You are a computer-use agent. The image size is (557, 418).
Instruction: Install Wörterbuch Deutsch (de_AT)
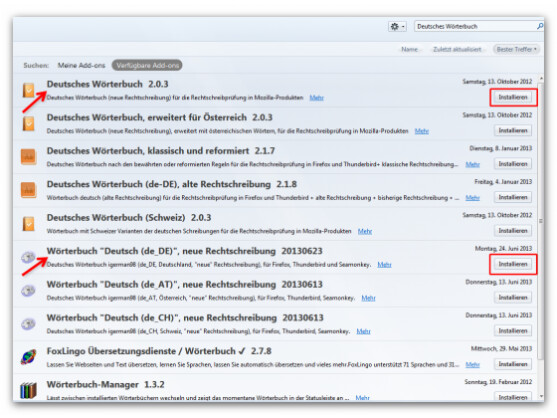click(x=513, y=298)
